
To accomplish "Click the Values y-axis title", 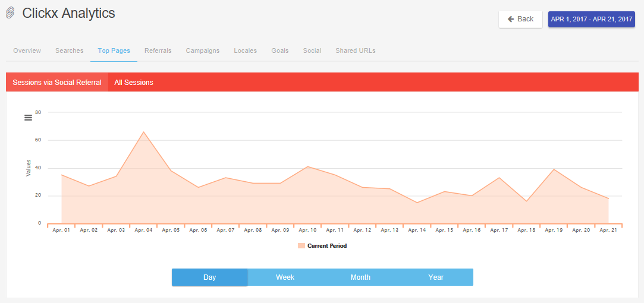I will click(x=29, y=168).
